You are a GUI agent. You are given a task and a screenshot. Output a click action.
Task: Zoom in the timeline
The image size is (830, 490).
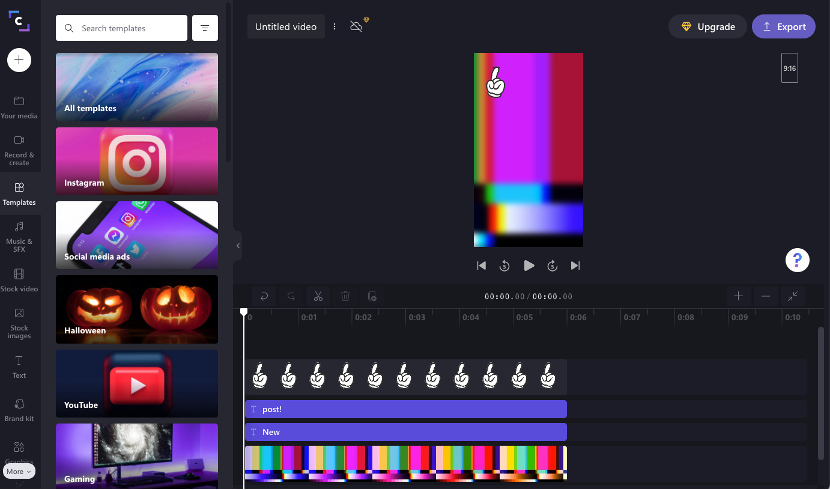pyautogui.click(x=738, y=296)
